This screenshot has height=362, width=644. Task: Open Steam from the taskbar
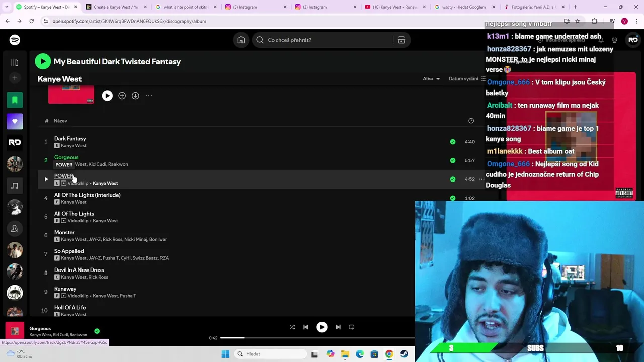coord(404,354)
